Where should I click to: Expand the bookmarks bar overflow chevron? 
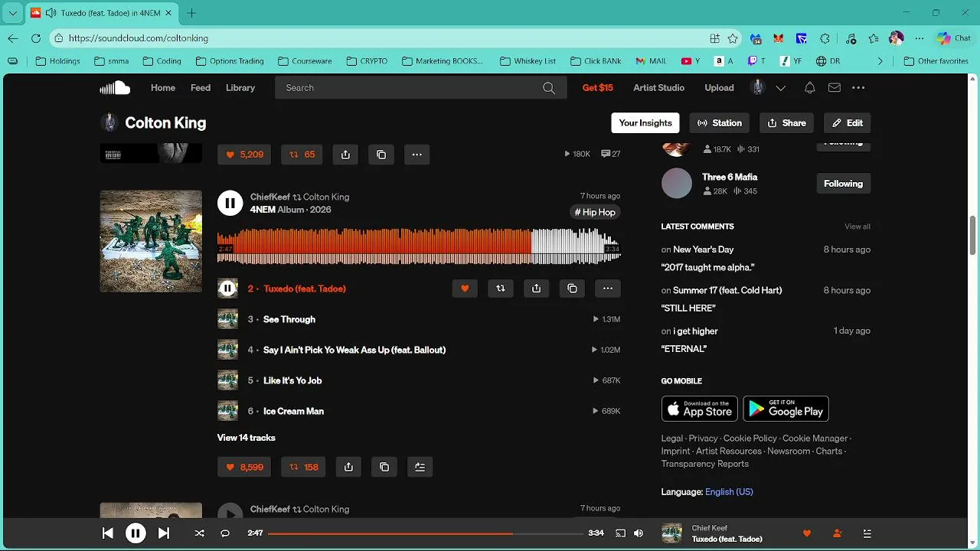coord(880,61)
